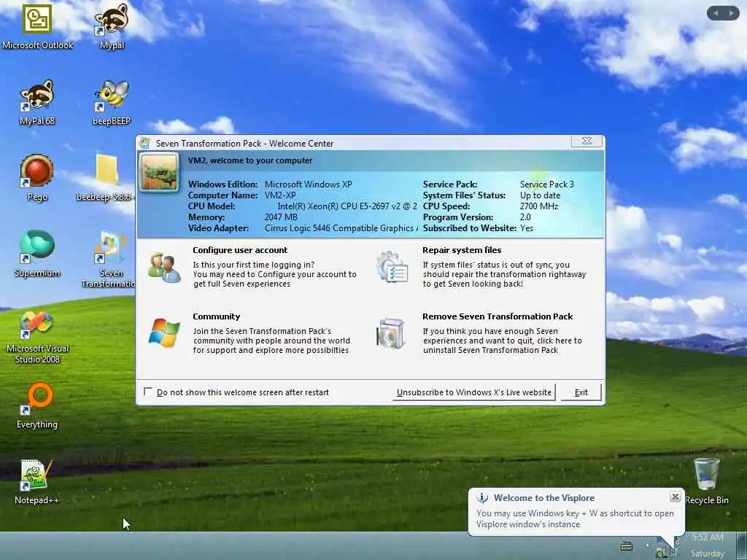Click Unsubscribe to Windows X's Live website

474,392
